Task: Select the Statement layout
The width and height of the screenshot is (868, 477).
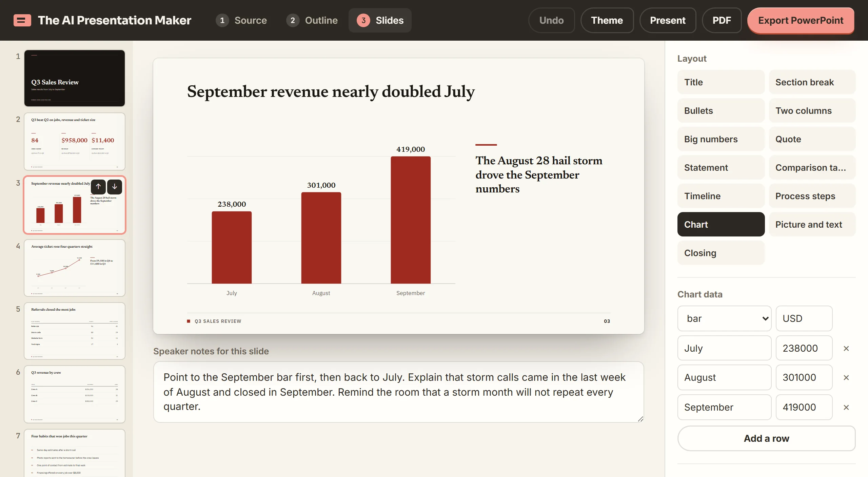Action: 721,168
